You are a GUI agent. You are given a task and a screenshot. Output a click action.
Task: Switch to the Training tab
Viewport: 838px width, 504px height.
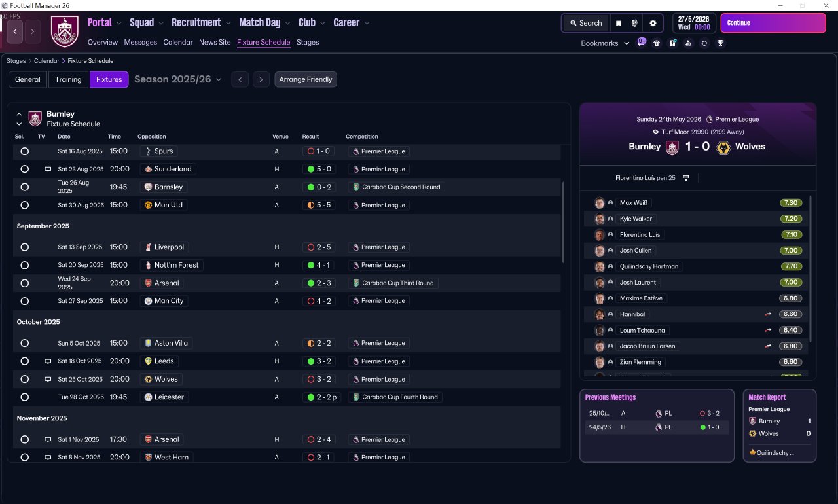68,79
